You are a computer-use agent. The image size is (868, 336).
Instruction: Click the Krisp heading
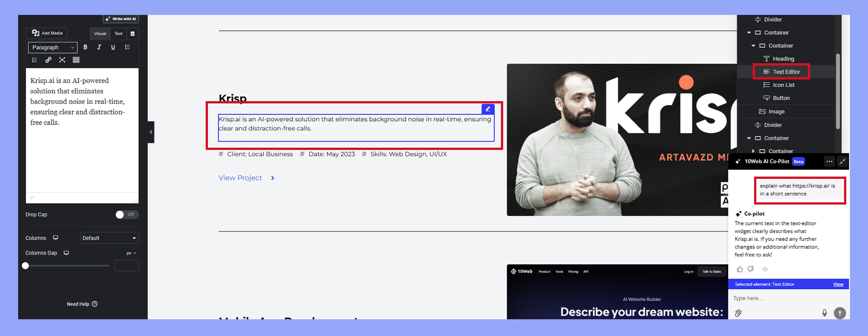233,98
